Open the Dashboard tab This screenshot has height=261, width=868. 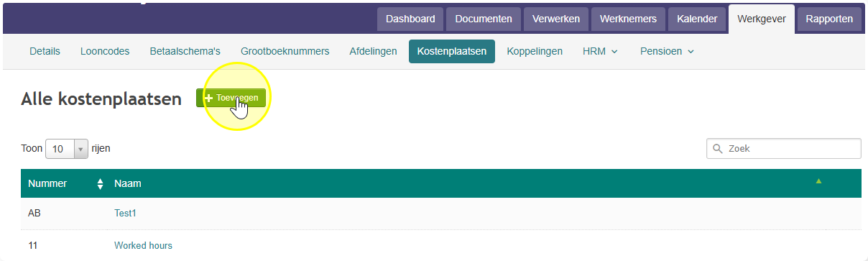410,19
